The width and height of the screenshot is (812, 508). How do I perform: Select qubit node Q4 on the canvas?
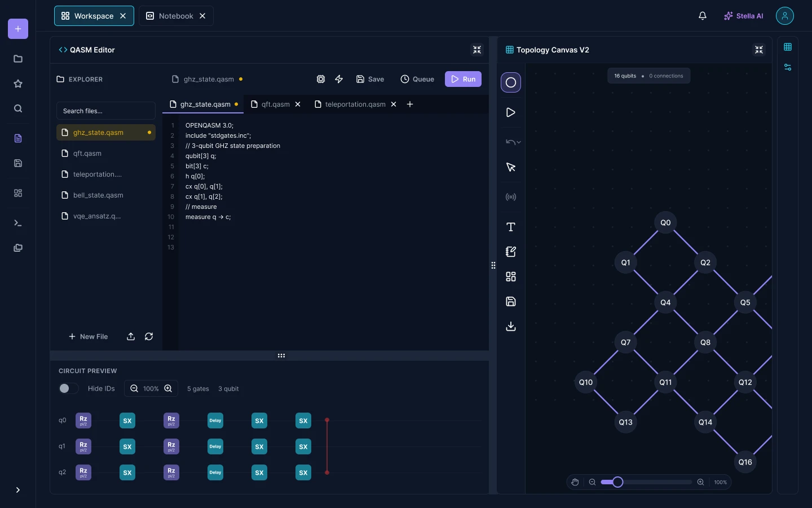tap(665, 303)
